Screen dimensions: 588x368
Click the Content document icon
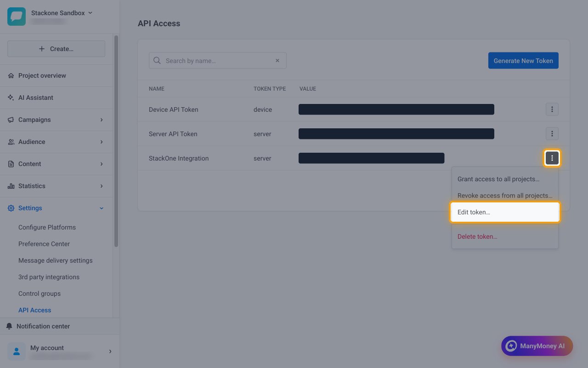[11, 164]
